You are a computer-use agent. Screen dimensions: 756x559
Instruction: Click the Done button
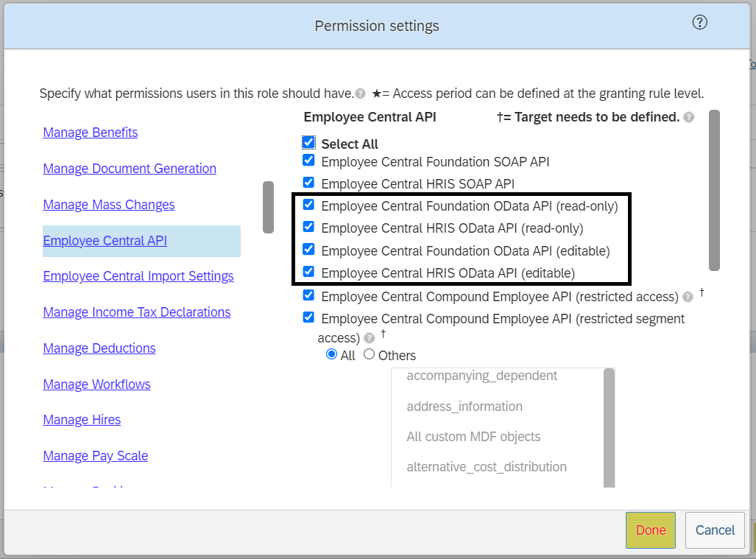coord(651,530)
